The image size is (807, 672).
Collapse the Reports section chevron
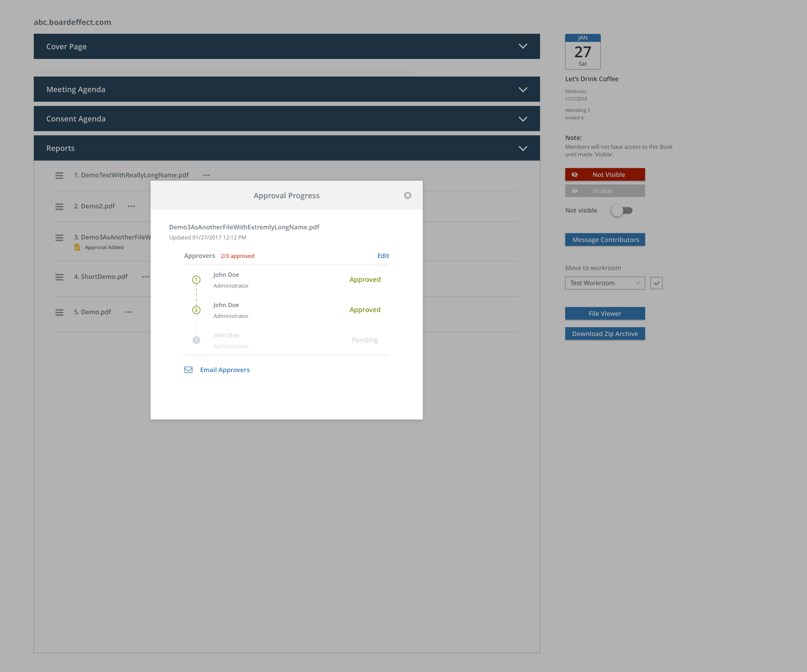click(x=522, y=148)
